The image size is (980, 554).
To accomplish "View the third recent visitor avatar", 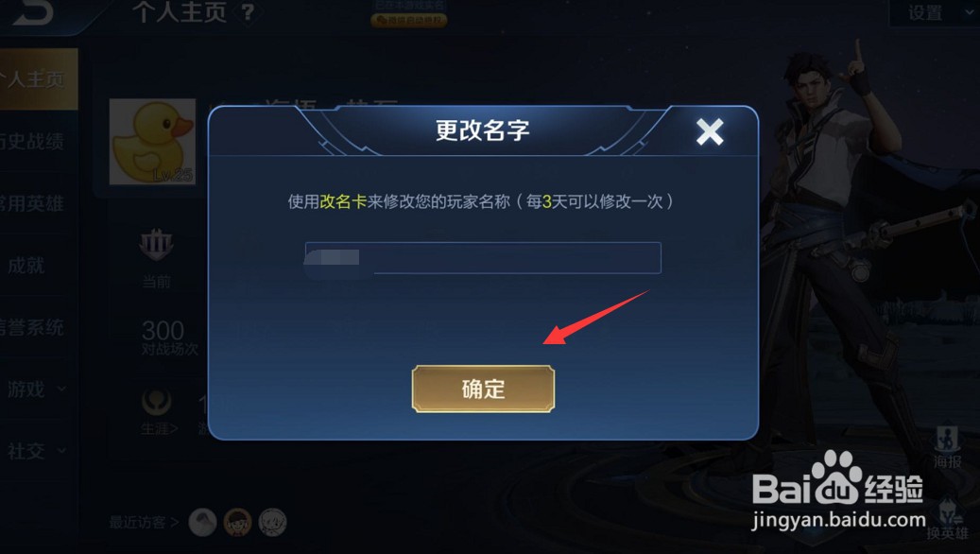I will (x=272, y=522).
